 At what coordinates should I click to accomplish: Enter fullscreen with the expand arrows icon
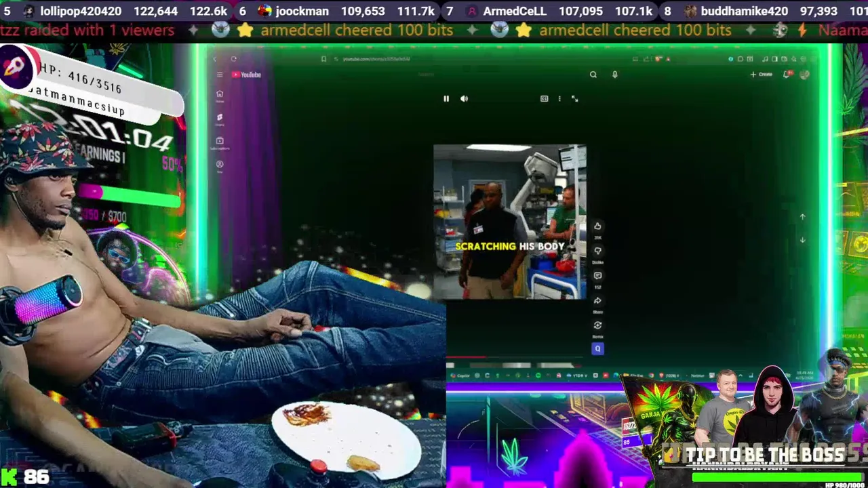(574, 99)
